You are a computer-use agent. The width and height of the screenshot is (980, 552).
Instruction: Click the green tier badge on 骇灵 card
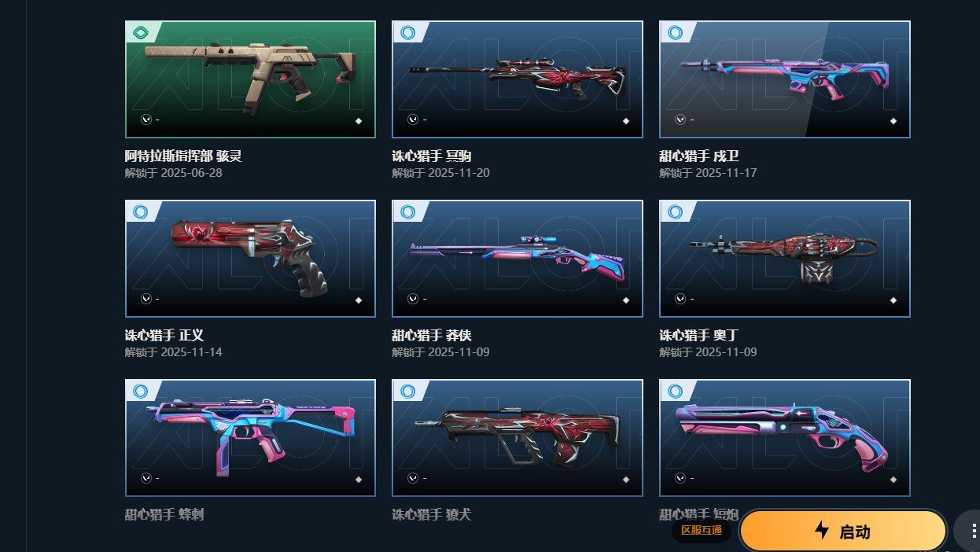click(x=141, y=32)
